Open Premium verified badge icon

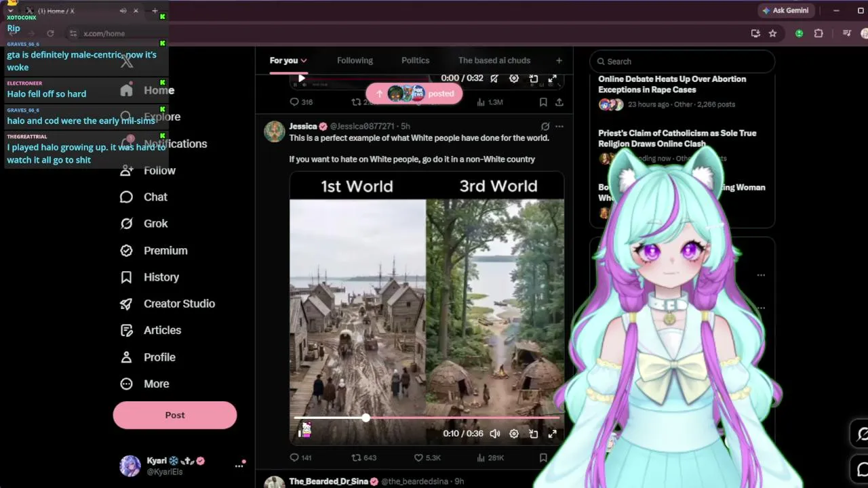126,251
